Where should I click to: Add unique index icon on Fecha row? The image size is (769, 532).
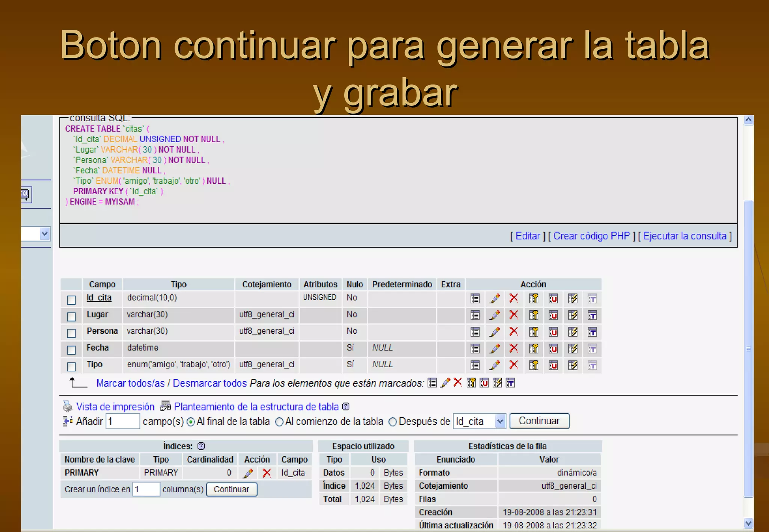[x=553, y=349]
